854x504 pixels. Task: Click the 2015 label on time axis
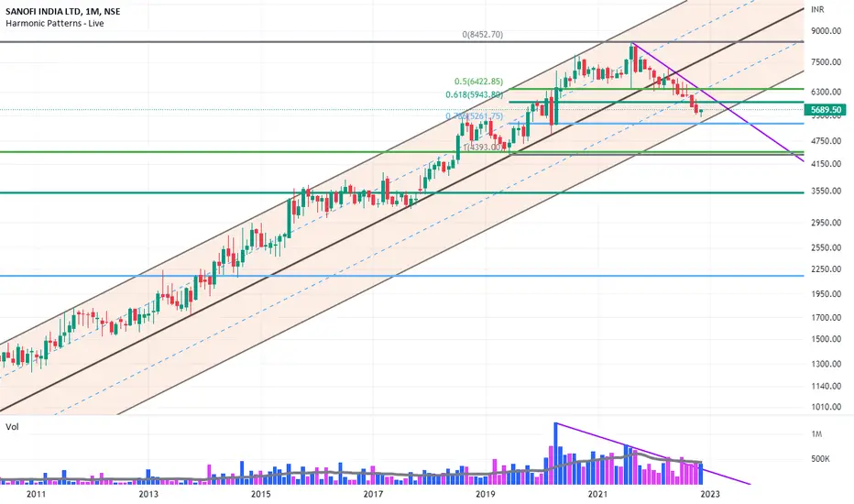pyautogui.click(x=260, y=494)
